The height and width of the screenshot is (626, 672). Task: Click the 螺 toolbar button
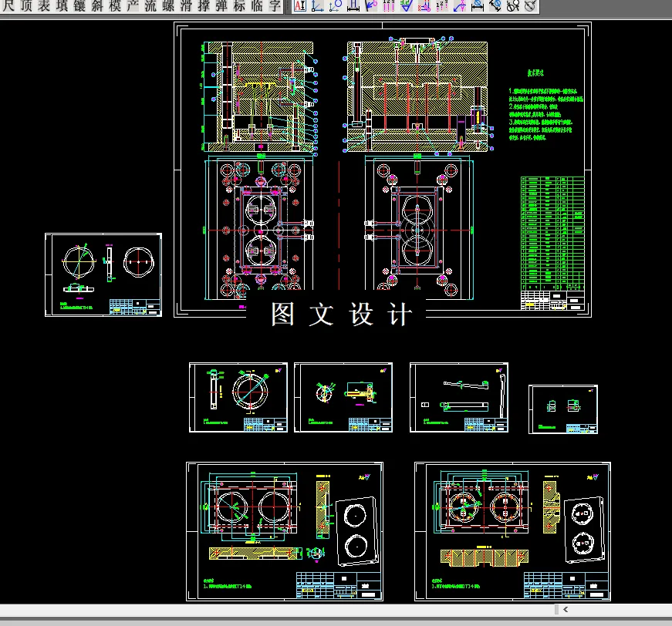(168, 5)
